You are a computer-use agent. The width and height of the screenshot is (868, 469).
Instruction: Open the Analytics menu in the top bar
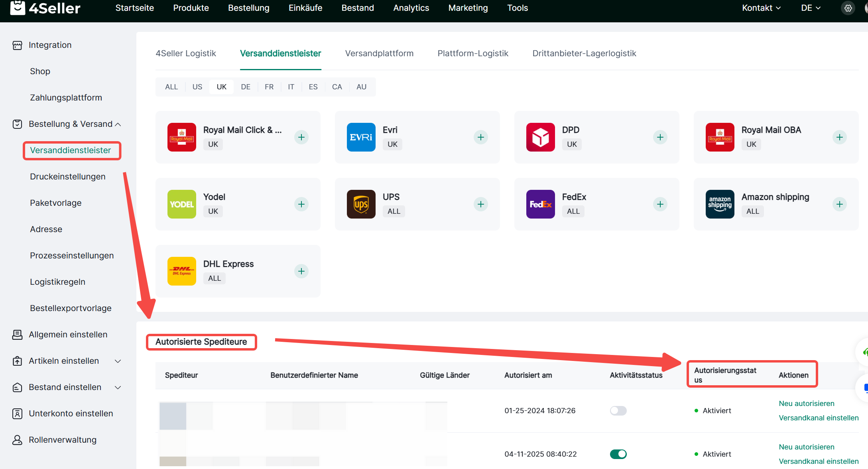[x=411, y=8]
